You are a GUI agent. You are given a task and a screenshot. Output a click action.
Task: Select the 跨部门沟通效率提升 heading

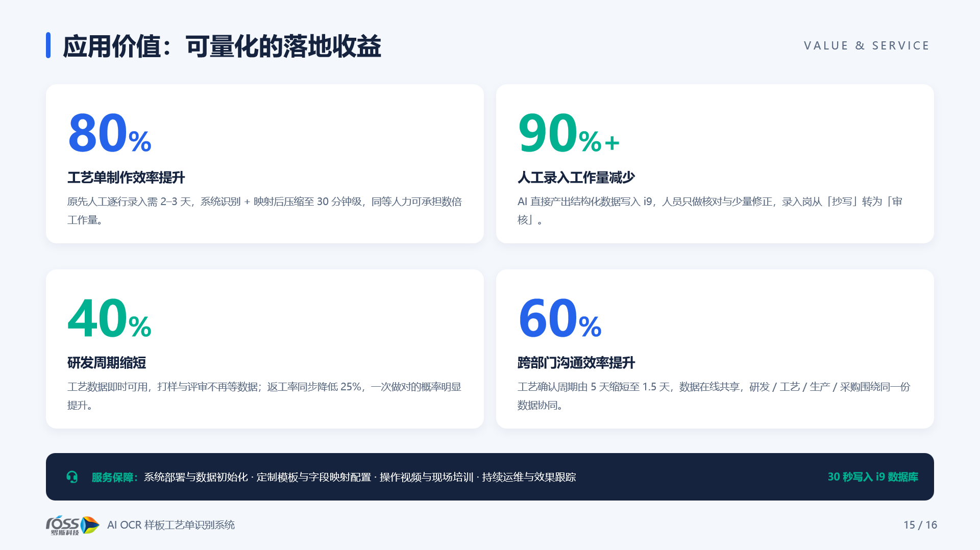(x=576, y=363)
